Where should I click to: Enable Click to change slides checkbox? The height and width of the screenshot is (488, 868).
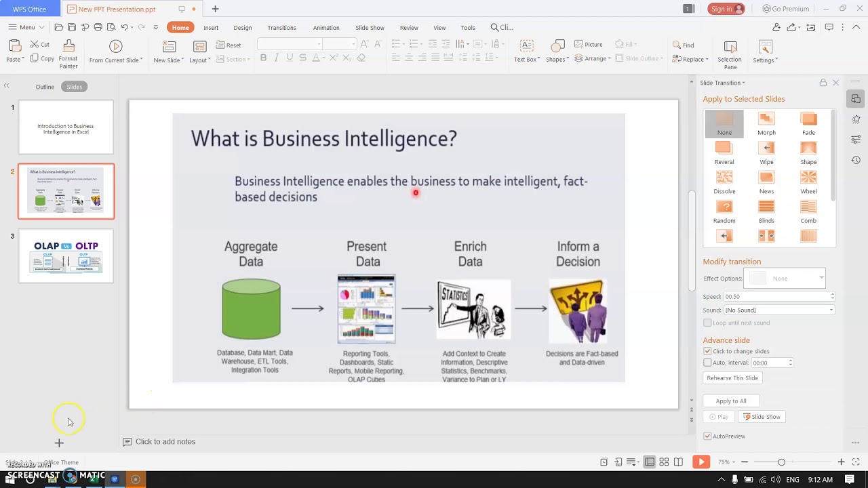[707, 351]
